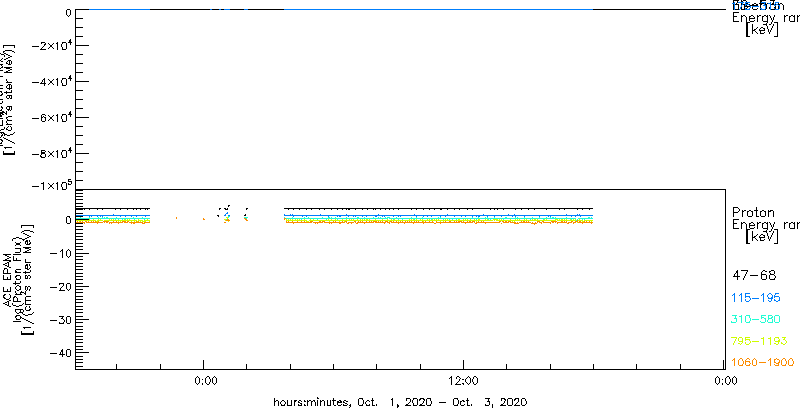
Task: Click the -40 tick on proton flux axis
Action: tap(61, 353)
